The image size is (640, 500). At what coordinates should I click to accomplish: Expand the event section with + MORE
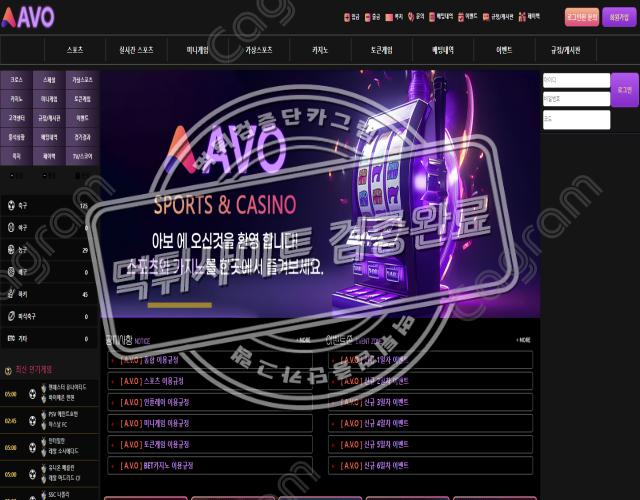tap(524, 341)
